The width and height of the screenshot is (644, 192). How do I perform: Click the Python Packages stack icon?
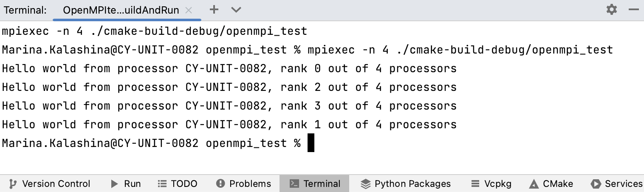pos(365,184)
